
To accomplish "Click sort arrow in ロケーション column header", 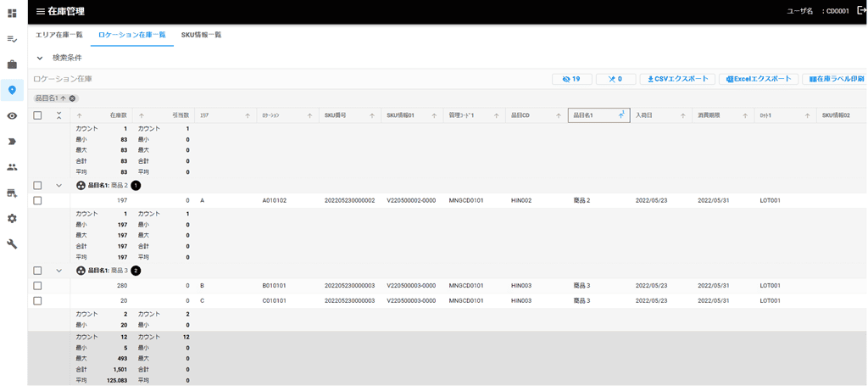I will point(310,115).
